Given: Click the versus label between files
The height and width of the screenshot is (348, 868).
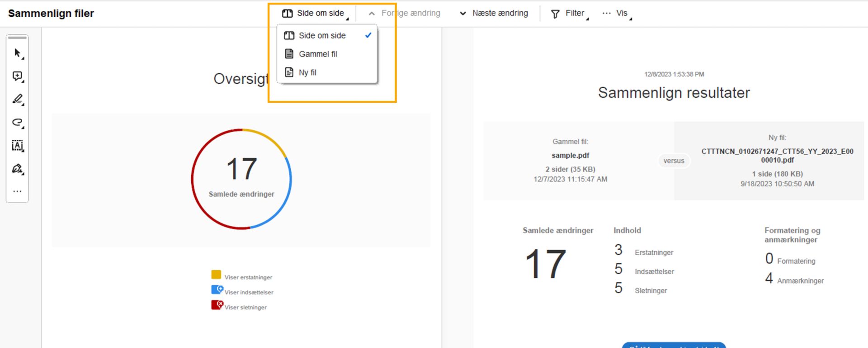Looking at the screenshot, I should coord(674,161).
